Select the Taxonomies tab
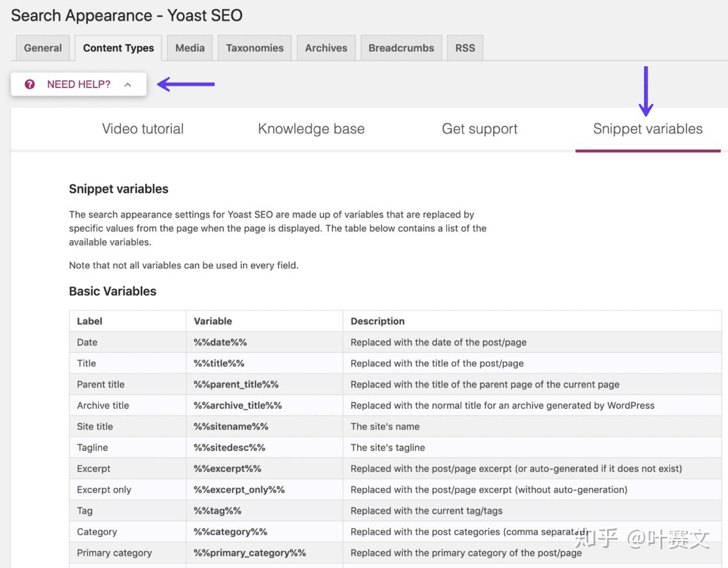The height and width of the screenshot is (568, 728). click(254, 48)
